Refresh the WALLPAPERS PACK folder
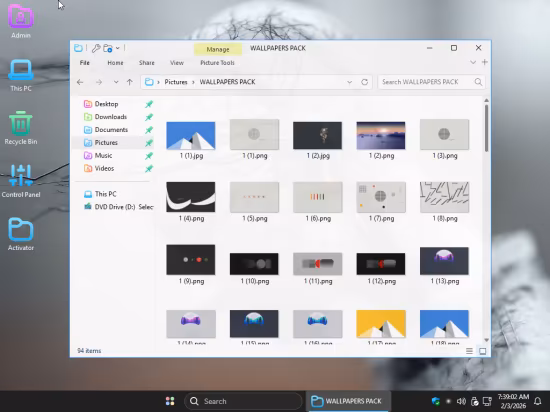Screen dimensions: 550x412 tap(364, 82)
